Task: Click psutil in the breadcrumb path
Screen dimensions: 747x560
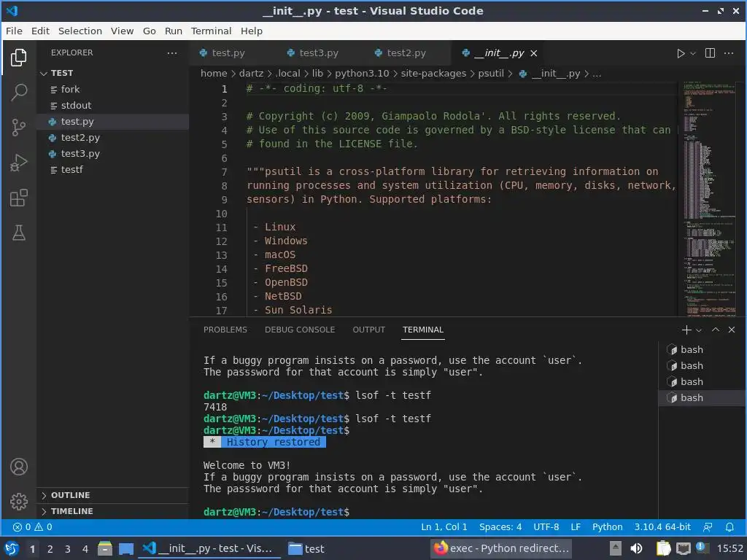Action: [x=491, y=74]
